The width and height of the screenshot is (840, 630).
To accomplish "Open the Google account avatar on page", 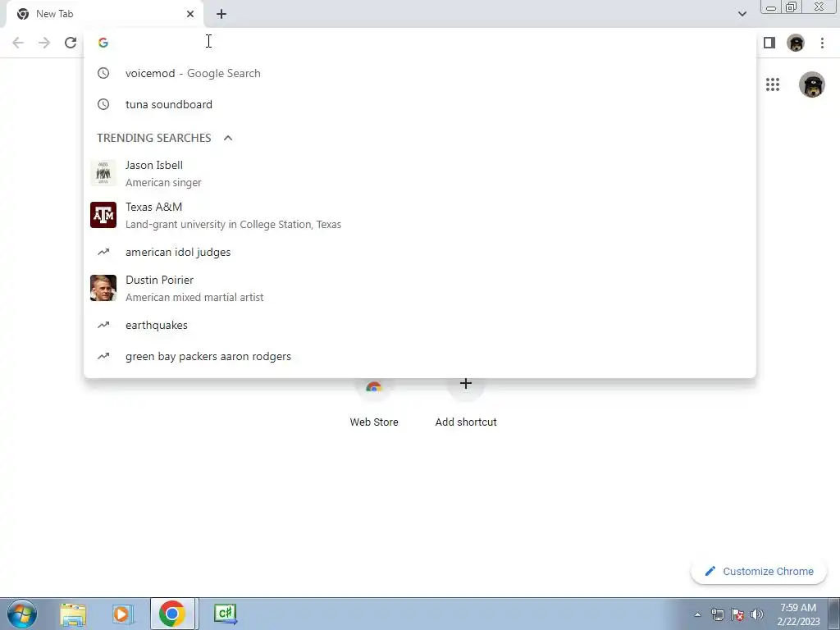I will (x=811, y=84).
